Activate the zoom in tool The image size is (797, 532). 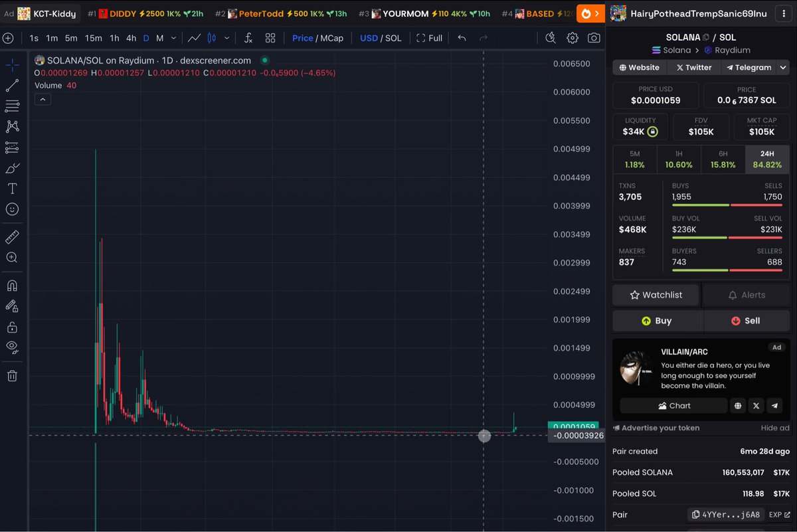click(12, 258)
